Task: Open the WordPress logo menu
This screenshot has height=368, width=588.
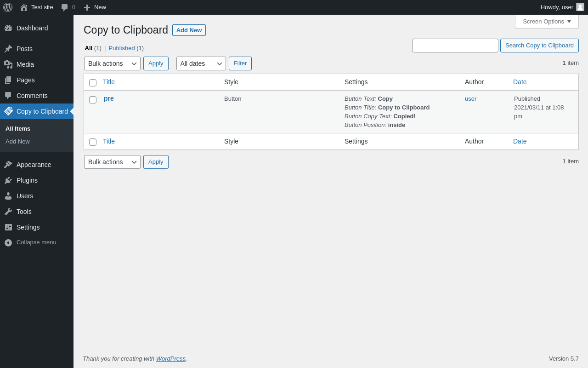Action: (8, 7)
